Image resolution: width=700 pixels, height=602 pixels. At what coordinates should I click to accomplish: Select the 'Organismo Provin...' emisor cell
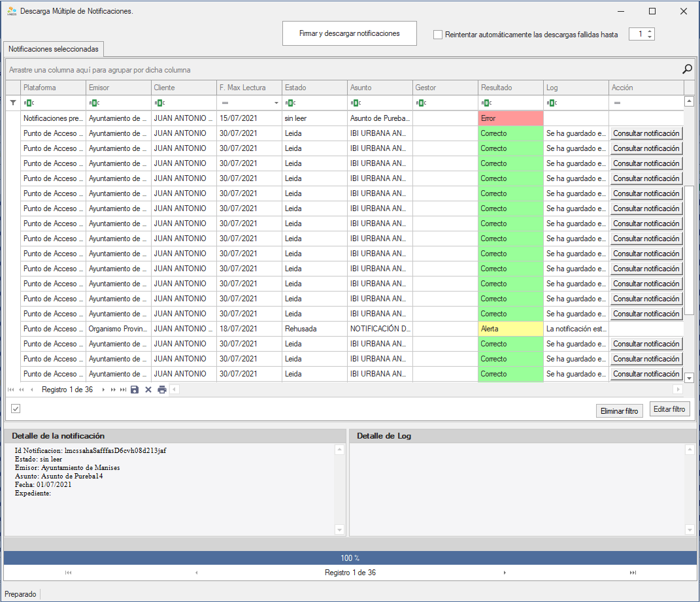(x=118, y=329)
